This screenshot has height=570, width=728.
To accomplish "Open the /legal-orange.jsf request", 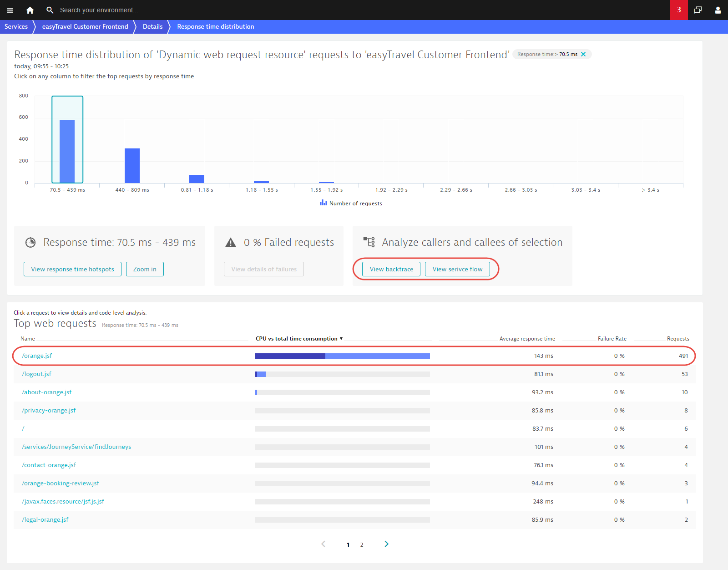I will coord(45,519).
